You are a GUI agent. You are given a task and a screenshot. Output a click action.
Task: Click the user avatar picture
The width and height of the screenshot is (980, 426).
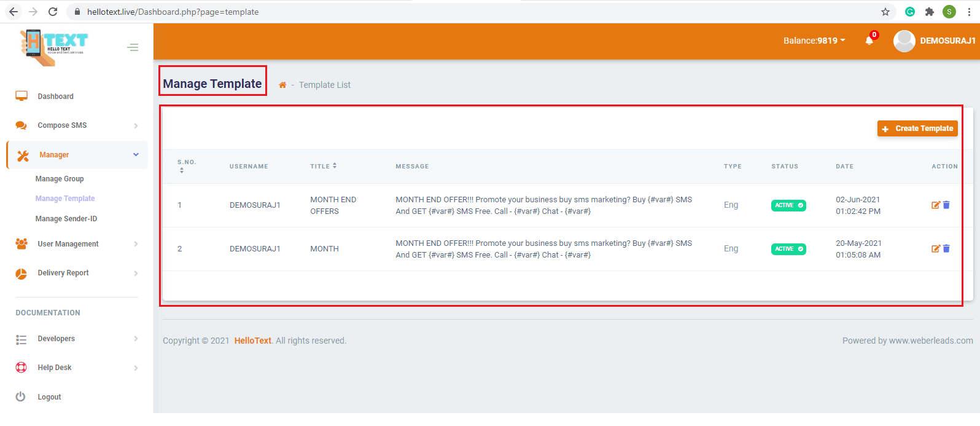click(904, 41)
